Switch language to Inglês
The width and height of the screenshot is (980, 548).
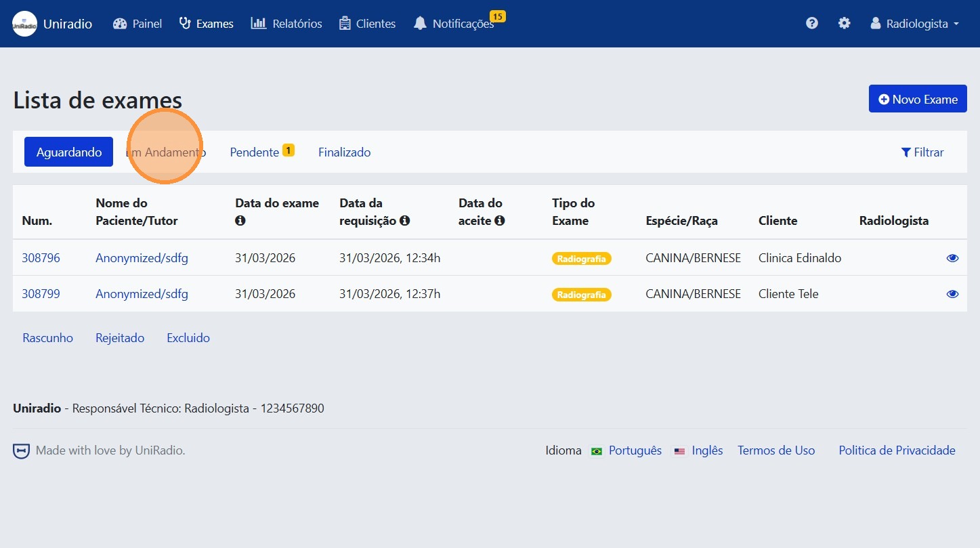(x=706, y=450)
